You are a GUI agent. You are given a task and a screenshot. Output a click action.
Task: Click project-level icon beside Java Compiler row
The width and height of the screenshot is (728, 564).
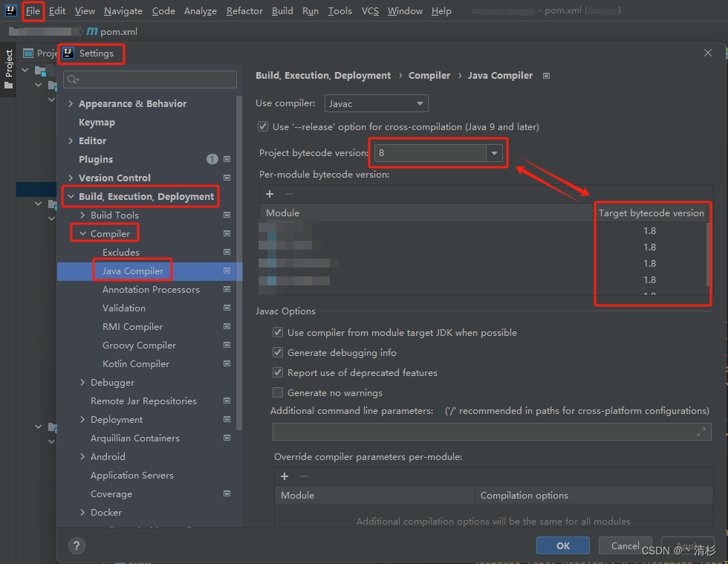pos(227,270)
